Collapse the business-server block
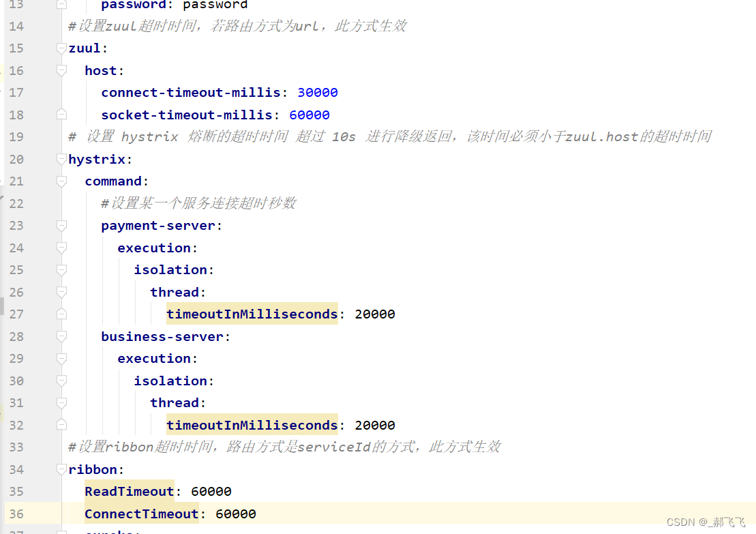The height and width of the screenshot is (534, 756). click(61, 336)
